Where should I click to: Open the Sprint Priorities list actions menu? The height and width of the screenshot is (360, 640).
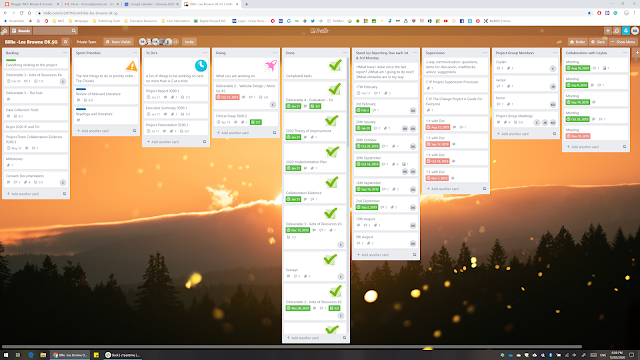pos(135,53)
